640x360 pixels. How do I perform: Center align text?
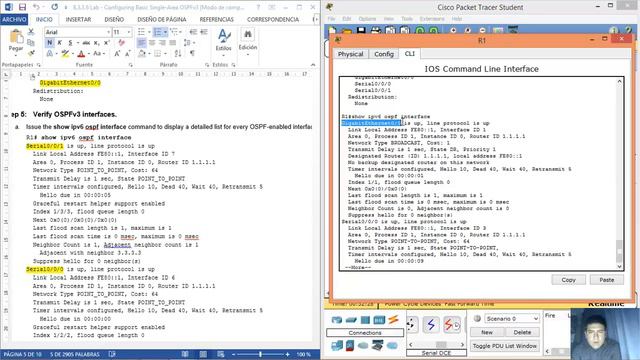(x=152, y=42)
